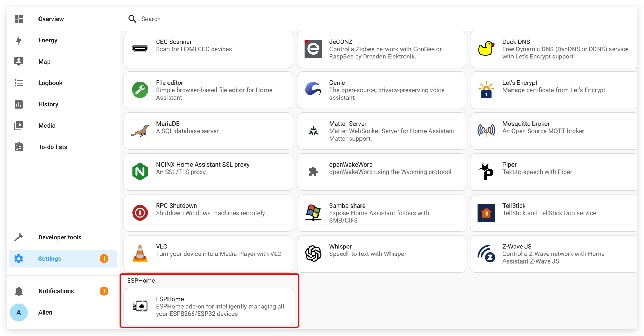Click the Media play icon in sidebar
The image size is (644, 336).
tap(19, 126)
